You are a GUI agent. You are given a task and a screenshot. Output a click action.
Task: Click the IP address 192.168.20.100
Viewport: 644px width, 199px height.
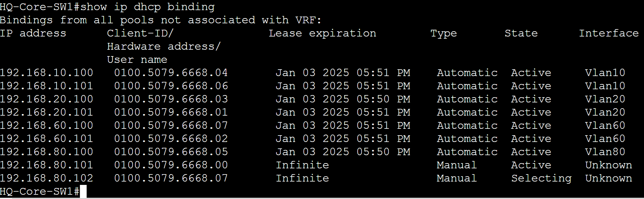[x=47, y=99]
